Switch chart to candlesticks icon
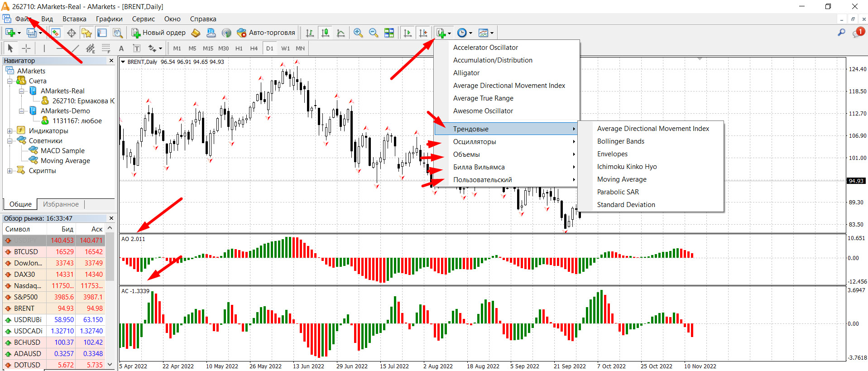Image resolution: width=868 pixels, height=371 pixels. 325,33
